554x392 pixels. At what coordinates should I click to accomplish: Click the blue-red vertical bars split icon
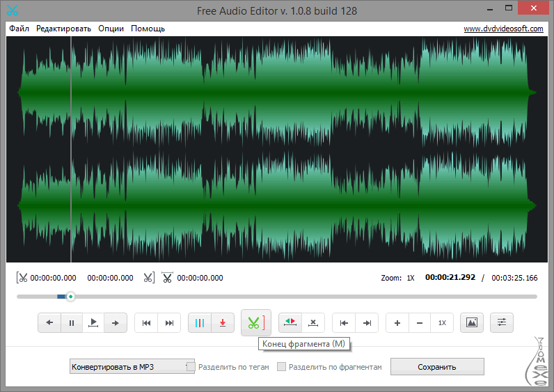click(200, 322)
